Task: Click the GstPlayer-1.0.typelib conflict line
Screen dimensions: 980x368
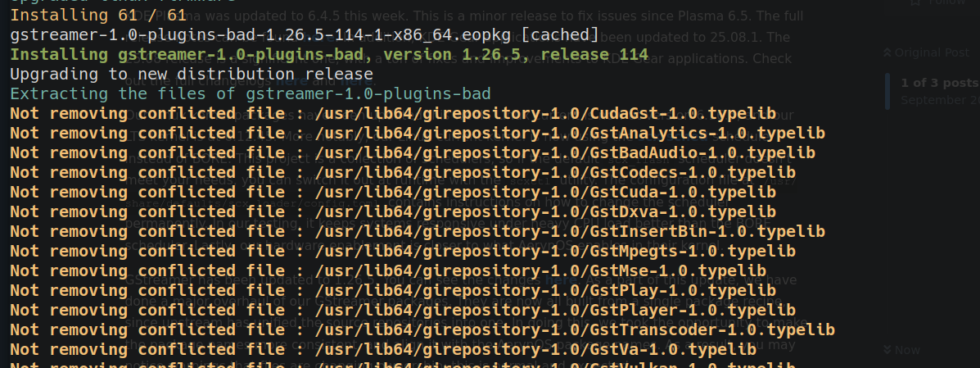Action: click(403, 311)
